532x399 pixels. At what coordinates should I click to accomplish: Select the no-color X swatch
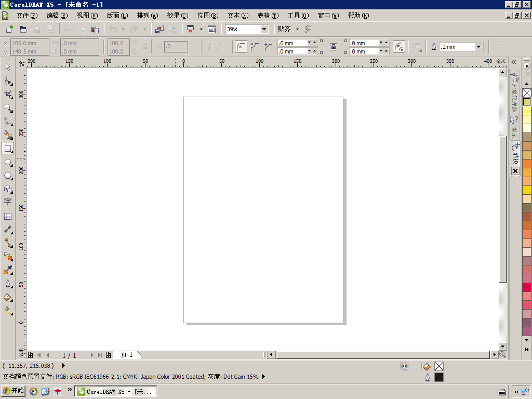click(x=527, y=93)
